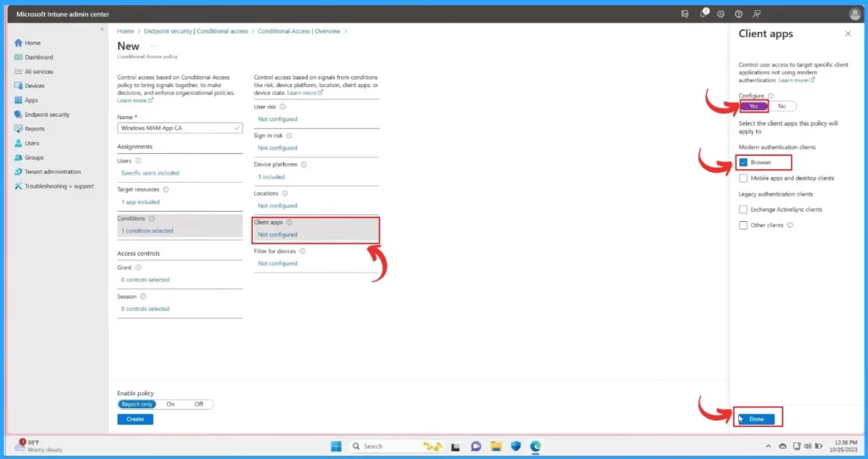Check the Other clients checkbox
Image resolution: width=868 pixels, height=459 pixels.
[x=743, y=225]
